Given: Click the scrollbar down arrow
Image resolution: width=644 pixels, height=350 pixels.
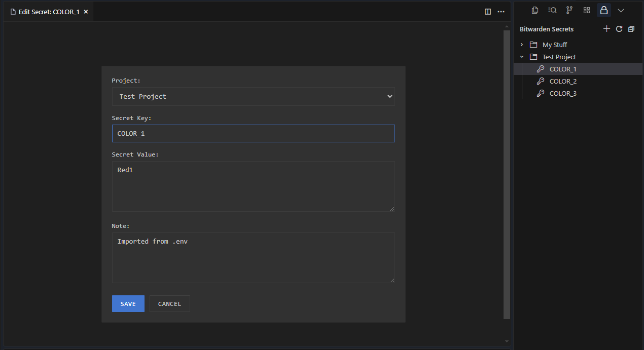Looking at the screenshot, I should [x=507, y=341].
